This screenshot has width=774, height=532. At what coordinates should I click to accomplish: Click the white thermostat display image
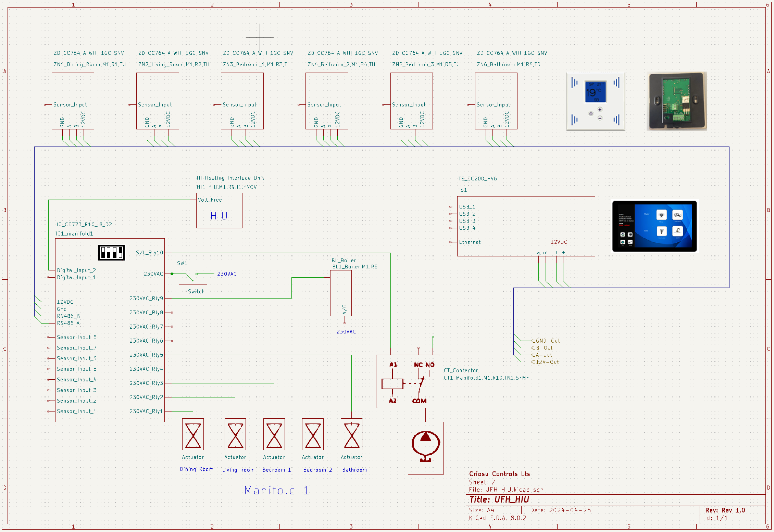coord(595,101)
